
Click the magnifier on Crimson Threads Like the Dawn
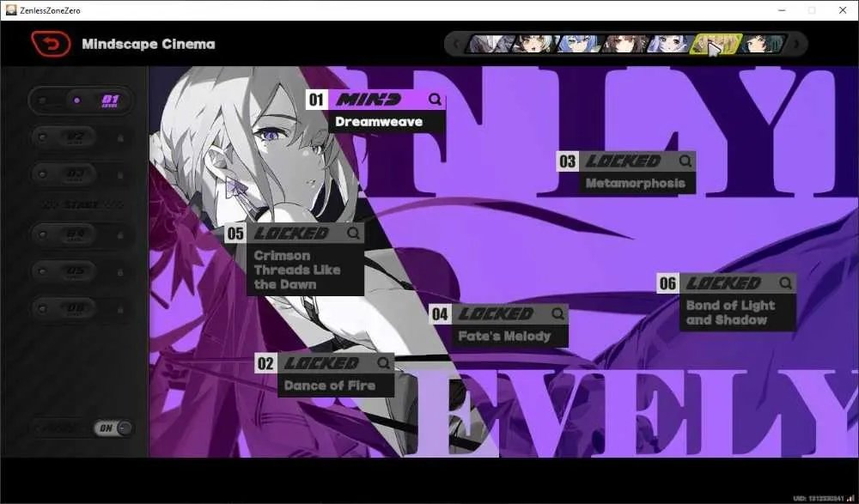pos(353,234)
